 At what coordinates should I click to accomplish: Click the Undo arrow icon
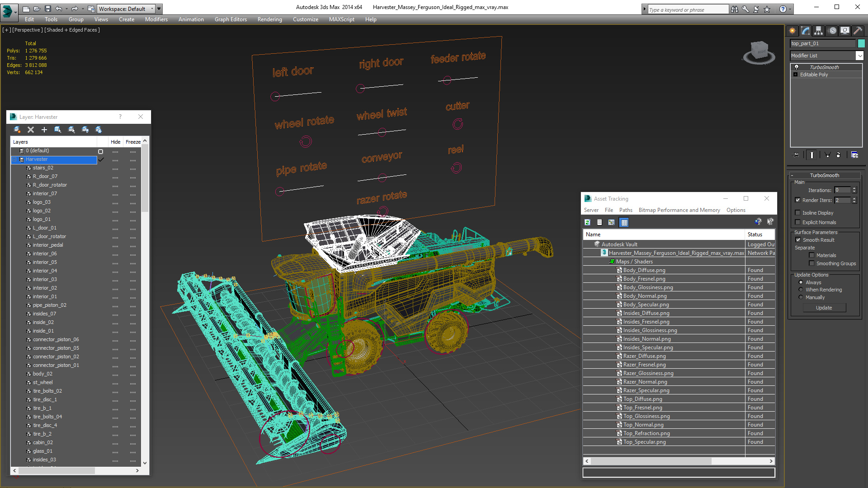[x=58, y=9]
